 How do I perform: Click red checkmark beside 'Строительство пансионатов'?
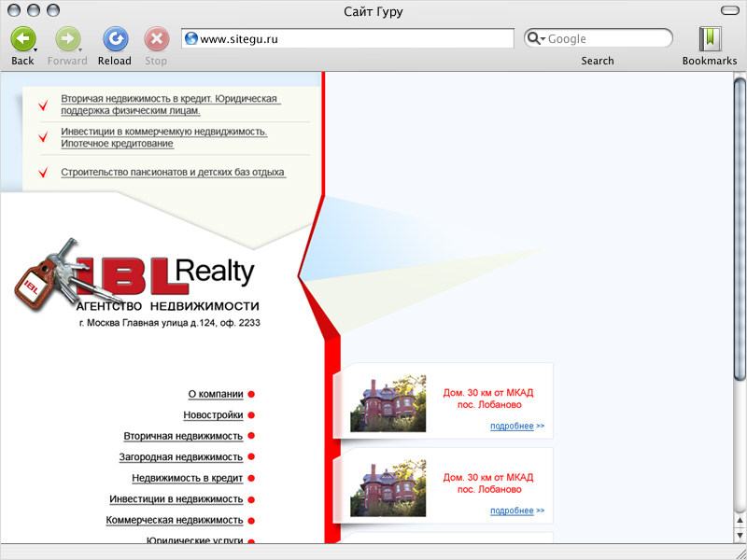point(43,172)
